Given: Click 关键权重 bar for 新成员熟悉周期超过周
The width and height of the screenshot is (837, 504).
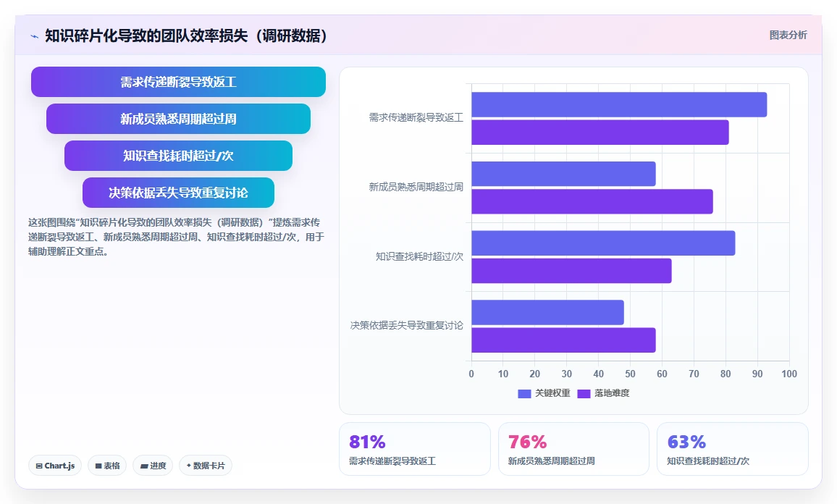Looking at the screenshot, I should tap(563, 174).
